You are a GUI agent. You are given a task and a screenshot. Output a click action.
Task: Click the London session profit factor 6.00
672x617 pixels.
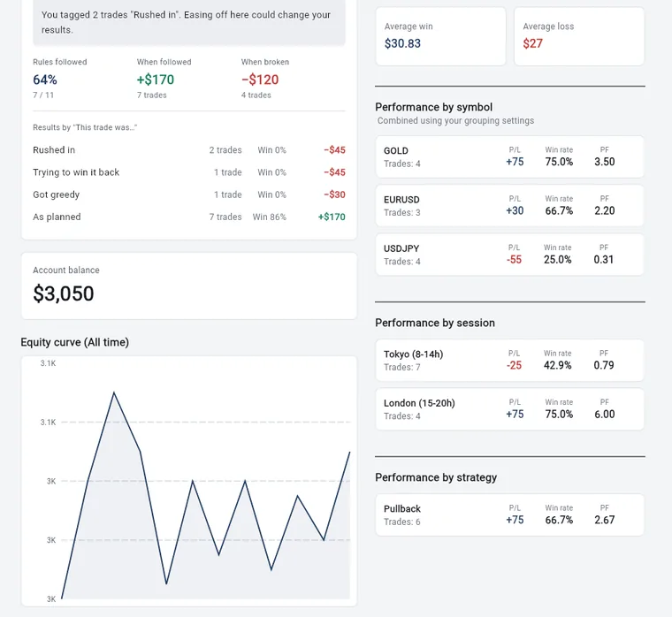604,414
